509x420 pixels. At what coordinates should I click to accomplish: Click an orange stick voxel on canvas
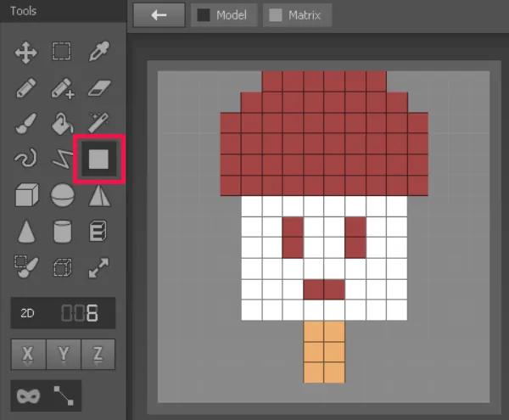click(314, 332)
